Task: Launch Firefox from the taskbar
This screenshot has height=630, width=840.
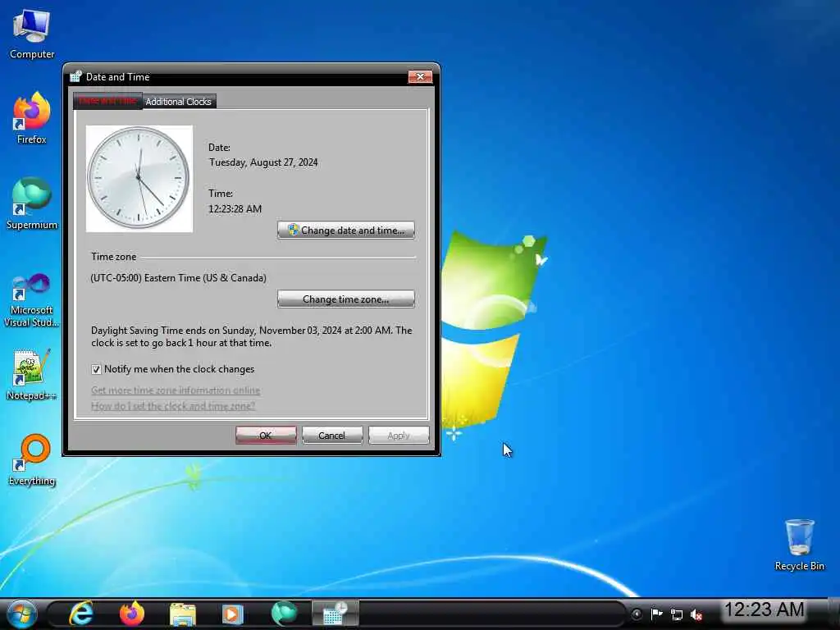Action: tap(132, 614)
